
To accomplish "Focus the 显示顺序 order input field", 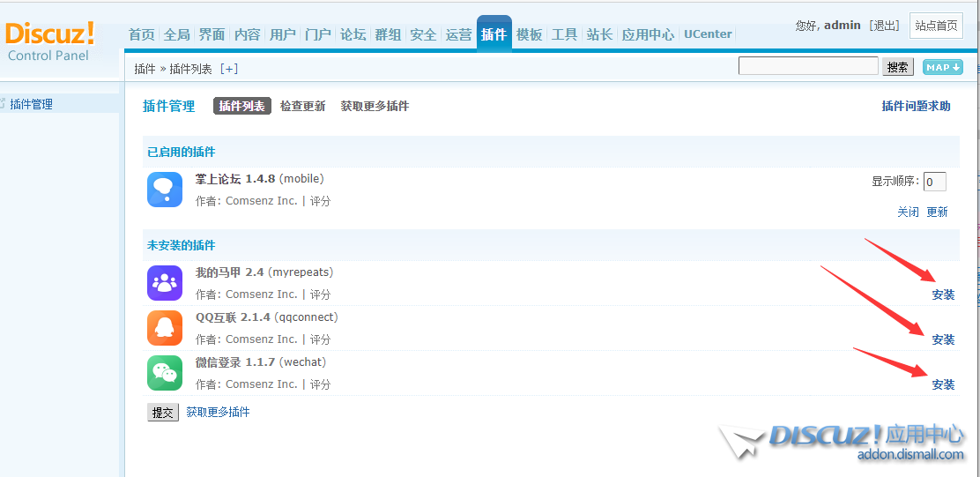I will 934,182.
